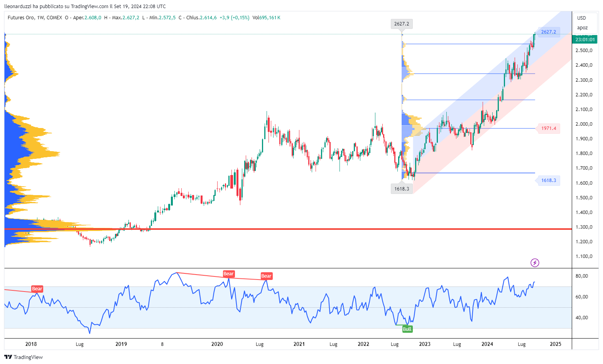
Task: Click the green countdown label 23:01:01
Action: (x=585, y=39)
